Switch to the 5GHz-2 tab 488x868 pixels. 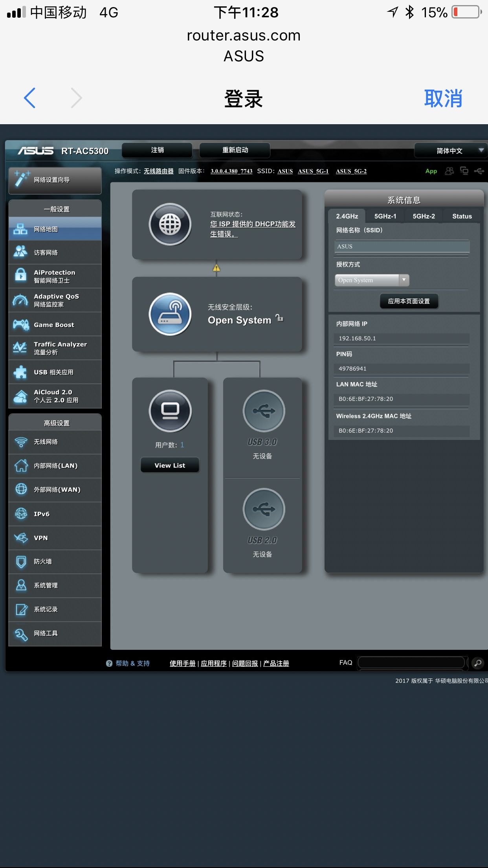tap(424, 216)
